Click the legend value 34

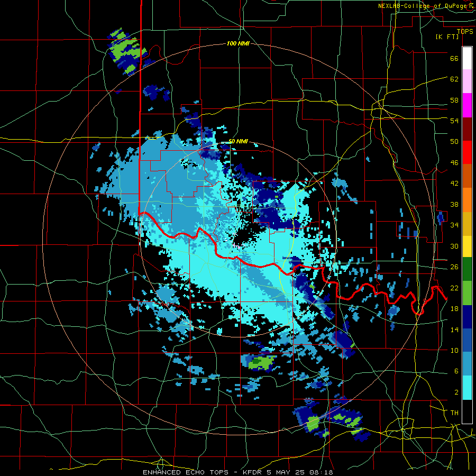tap(454, 225)
